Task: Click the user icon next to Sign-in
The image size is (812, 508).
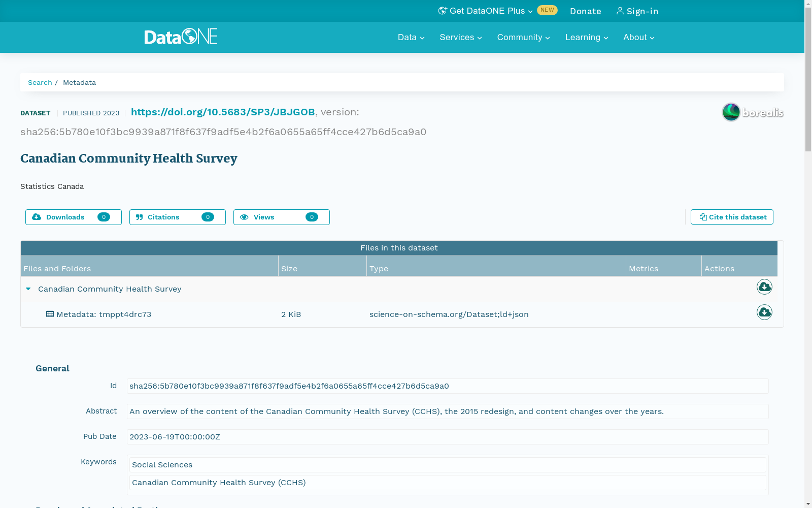Action: click(620, 11)
